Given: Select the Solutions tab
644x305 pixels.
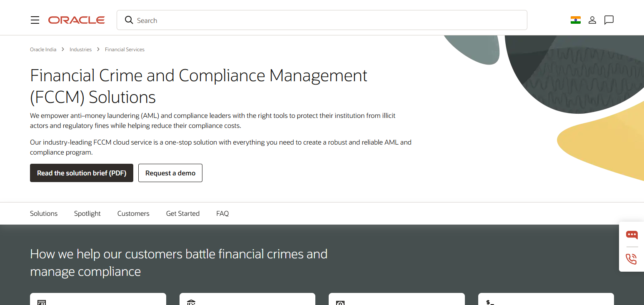Looking at the screenshot, I should pos(44,213).
